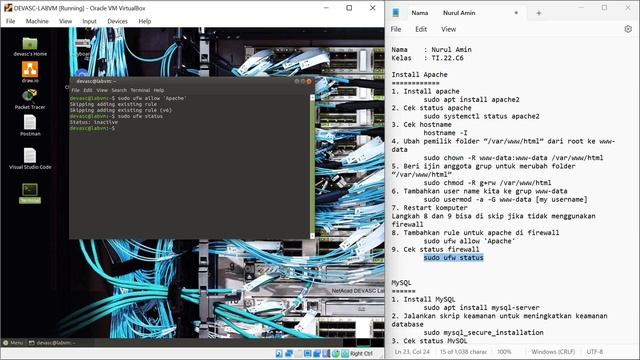Image resolution: width=640 pixels, height=360 pixels.
Task: Open the terminal's File menu
Action: point(76,90)
